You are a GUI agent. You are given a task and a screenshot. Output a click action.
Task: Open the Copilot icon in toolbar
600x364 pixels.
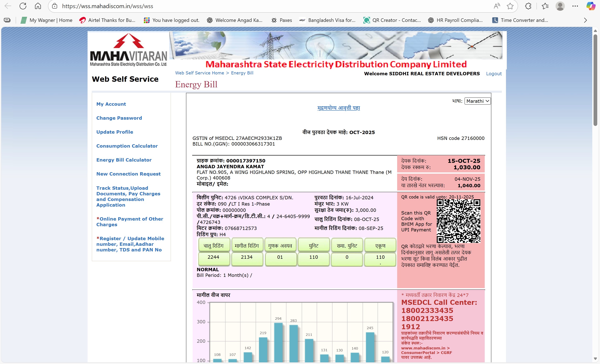tap(591, 6)
